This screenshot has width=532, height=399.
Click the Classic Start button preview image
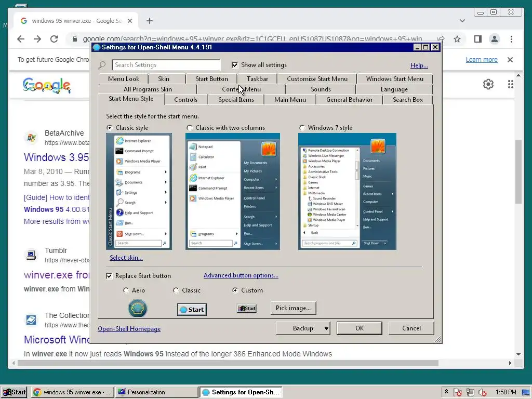point(192,310)
